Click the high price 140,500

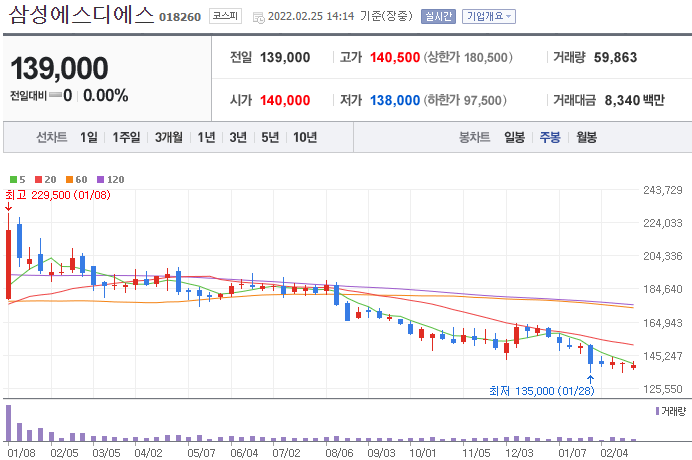click(x=395, y=57)
